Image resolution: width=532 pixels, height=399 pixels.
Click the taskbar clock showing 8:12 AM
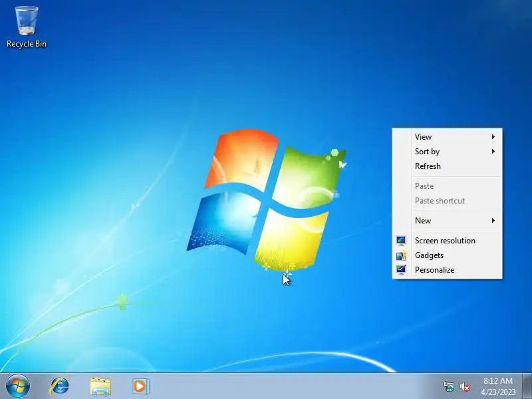(x=498, y=380)
